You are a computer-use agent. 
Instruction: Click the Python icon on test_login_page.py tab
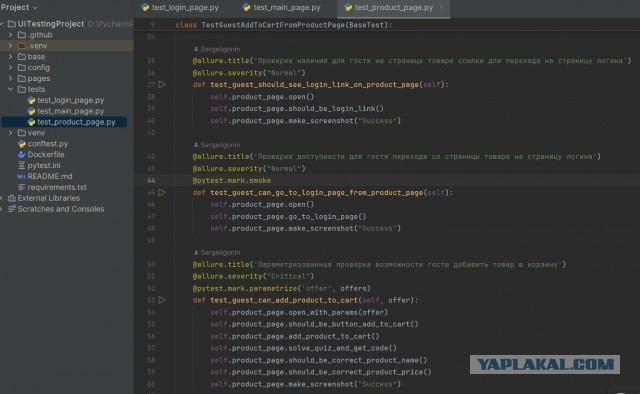pyautogui.click(x=145, y=7)
